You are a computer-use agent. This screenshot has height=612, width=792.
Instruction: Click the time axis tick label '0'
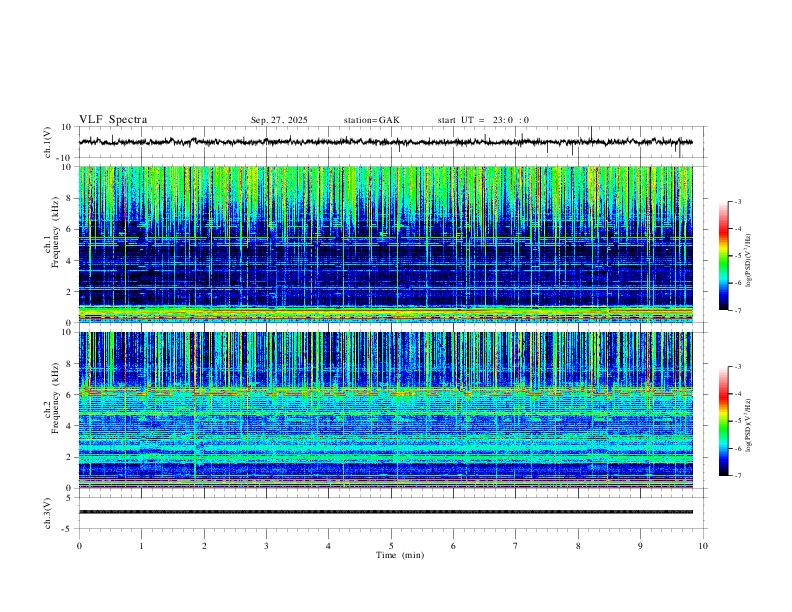(79, 546)
